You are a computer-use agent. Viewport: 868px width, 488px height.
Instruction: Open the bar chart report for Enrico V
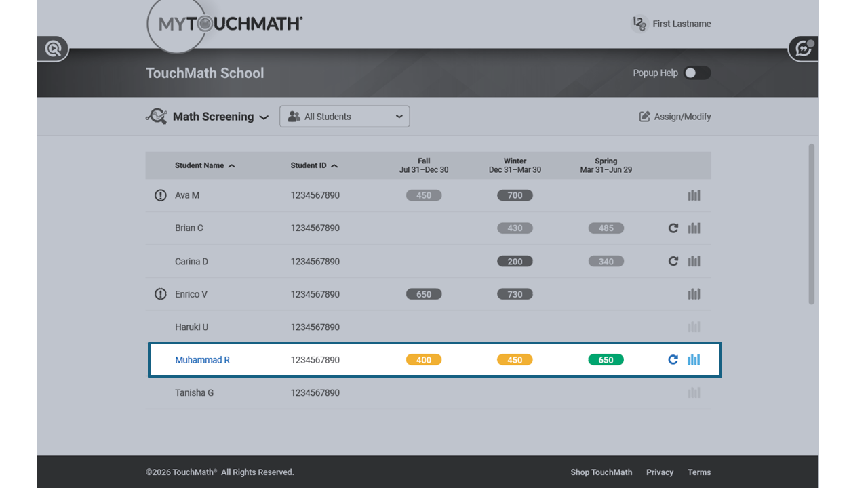click(694, 294)
